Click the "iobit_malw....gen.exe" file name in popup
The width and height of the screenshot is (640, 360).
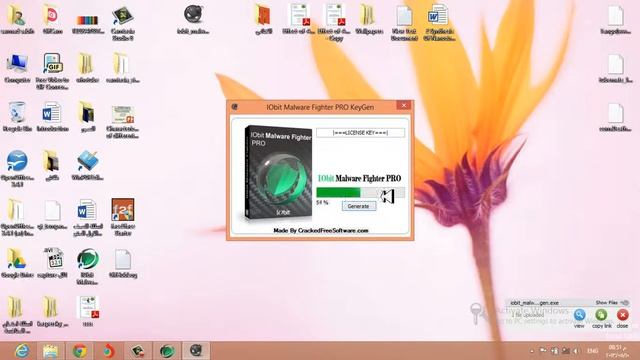pyautogui.click(x=534, y=303)
